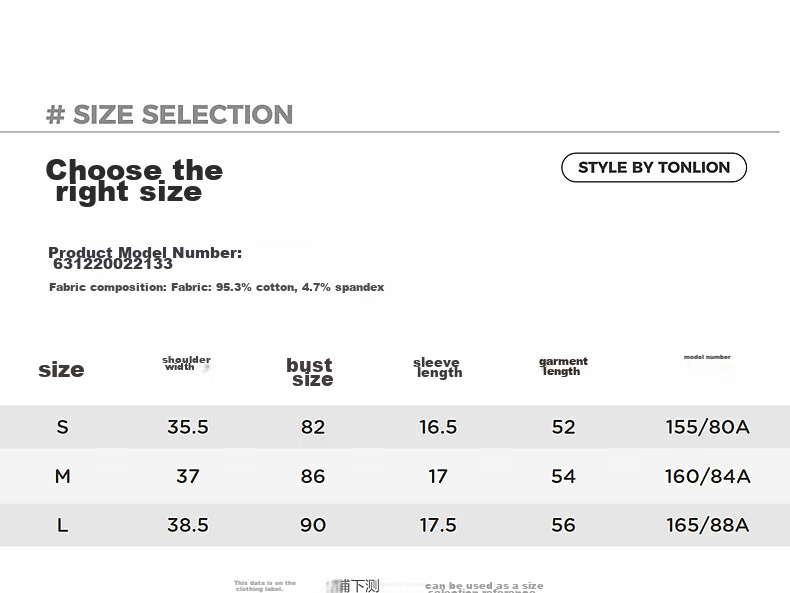Click the model number column header

[707, 357]
